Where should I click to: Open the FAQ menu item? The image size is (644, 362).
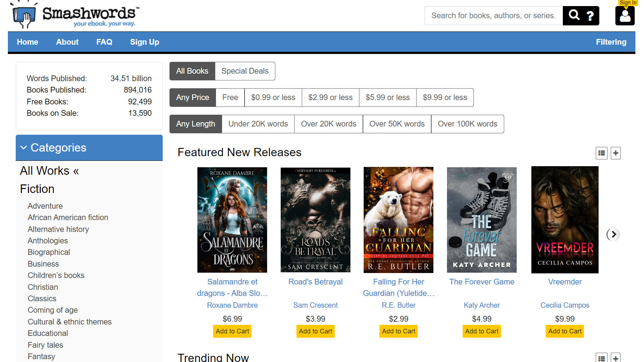(x=104, y=42)
